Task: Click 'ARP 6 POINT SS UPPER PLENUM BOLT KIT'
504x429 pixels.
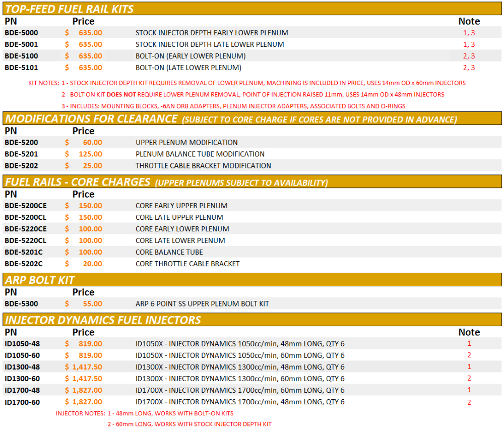Action: click(x=202, y=304)
